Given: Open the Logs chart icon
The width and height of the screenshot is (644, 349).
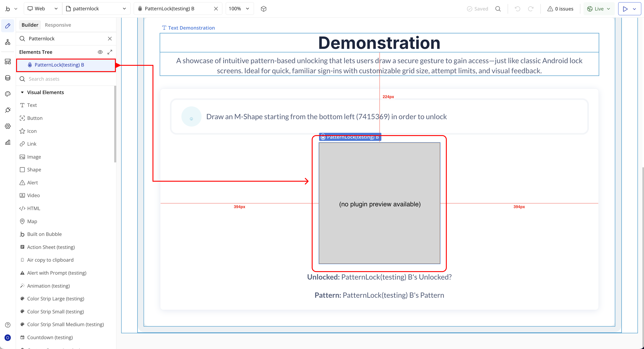Looking at the screenshot, I should click(8, 142).
